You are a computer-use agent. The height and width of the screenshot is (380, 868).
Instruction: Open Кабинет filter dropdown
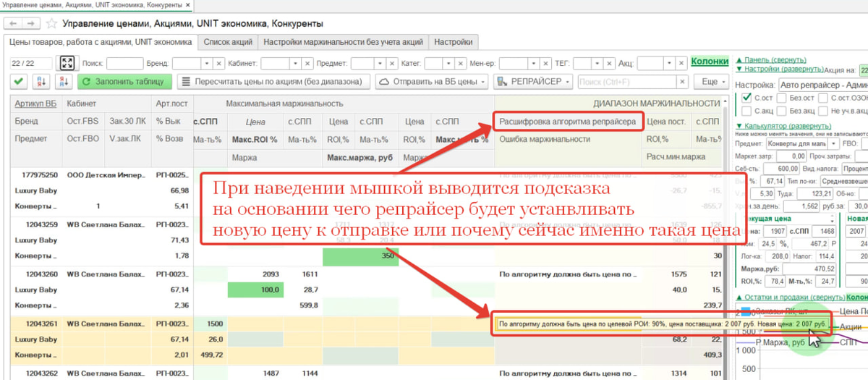coord(296,64)
